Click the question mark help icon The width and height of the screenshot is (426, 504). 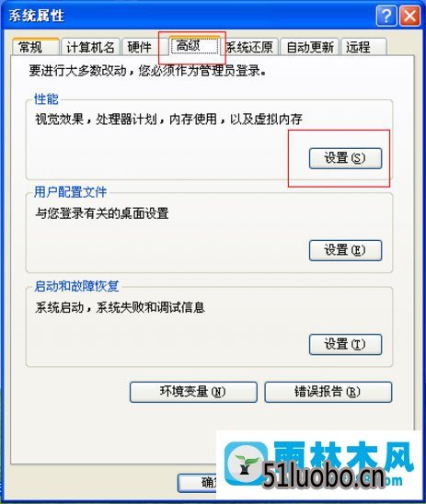tap(386, 15)
